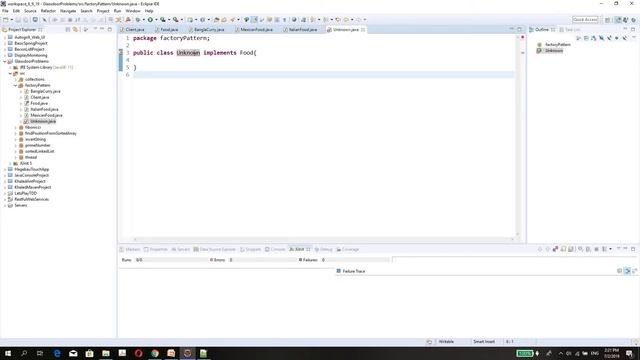The image size is (640, 360).
Task: Expand the Autogrill_Web_UI project
Action: 5,37
